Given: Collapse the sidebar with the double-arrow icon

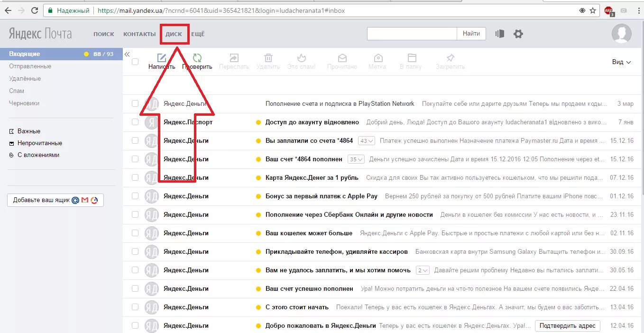Looking at the screenshot, I should (x=127, y=55).
